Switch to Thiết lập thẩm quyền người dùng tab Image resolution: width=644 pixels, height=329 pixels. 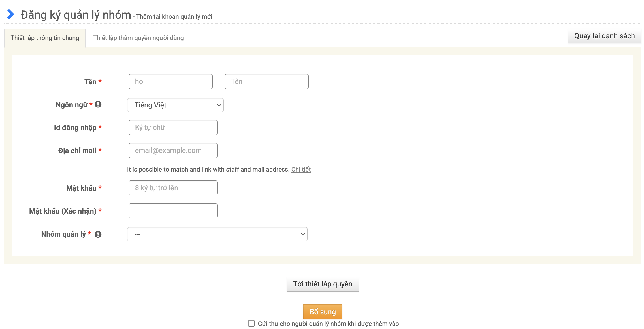coord(138,38)
